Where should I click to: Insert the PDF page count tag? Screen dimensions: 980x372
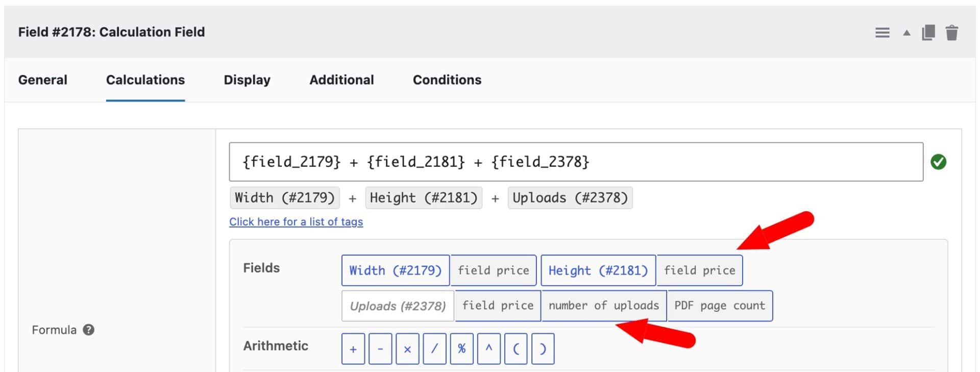[x=720, y=306]
